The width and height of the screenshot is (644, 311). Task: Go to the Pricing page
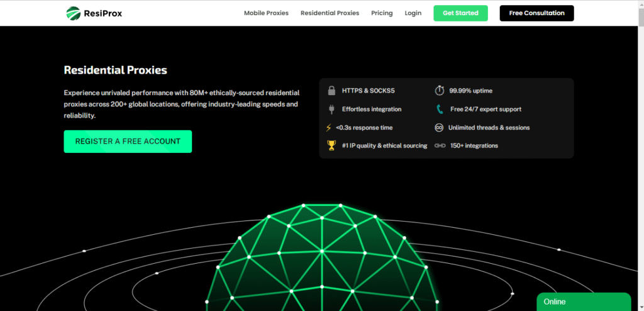tap(382, 13)
